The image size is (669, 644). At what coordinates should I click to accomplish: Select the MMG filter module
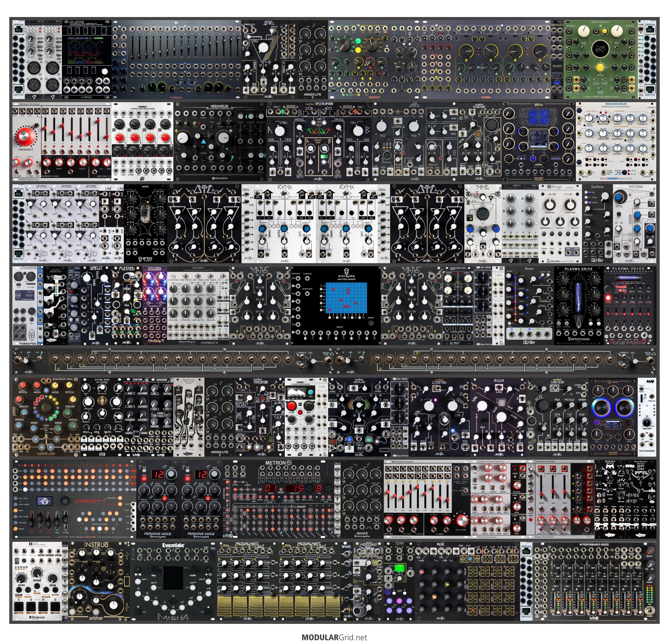click(x=483, y=224)
